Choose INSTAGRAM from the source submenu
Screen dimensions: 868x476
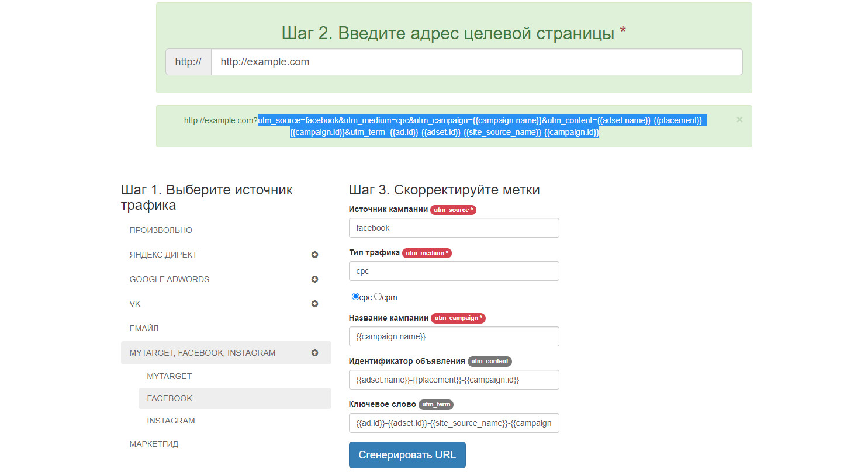point(171,421)
